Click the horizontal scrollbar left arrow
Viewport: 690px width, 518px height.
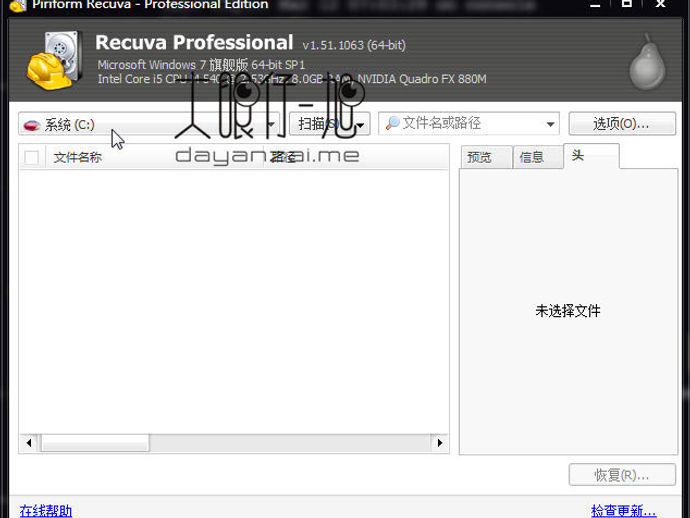pos(29,443)
